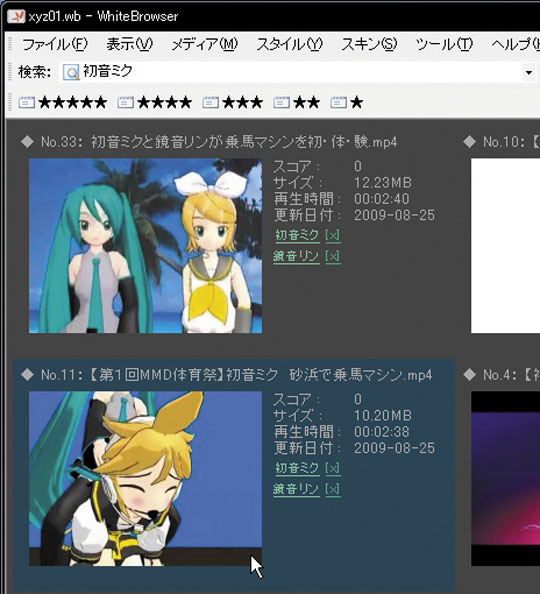
Task: Click the diamond marker beside No.33 title
Action: click(x=27, y=142)
